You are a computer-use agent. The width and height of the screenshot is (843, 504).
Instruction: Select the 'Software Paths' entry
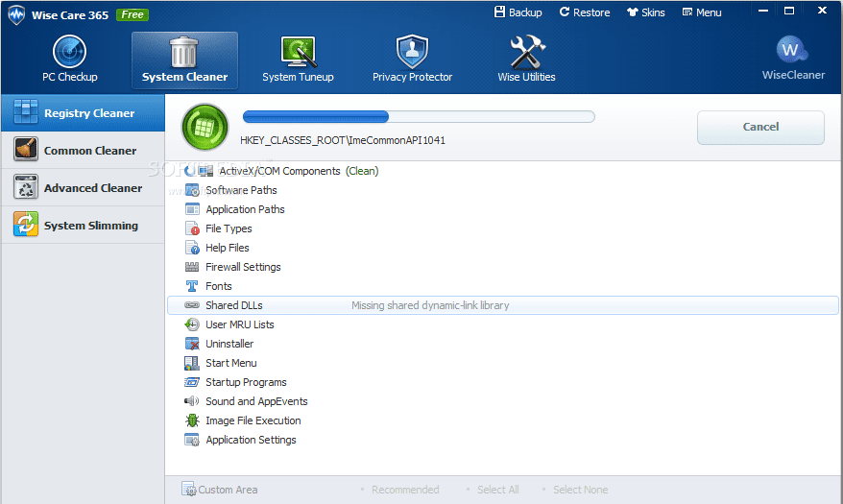pyautogui.click(x=241, y=190)
